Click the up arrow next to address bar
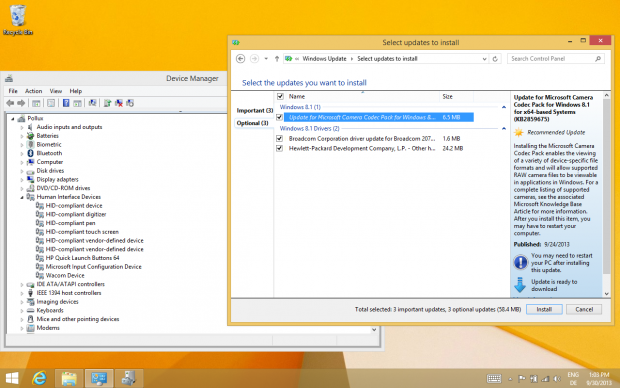Image resolution: width=620 pixels, height=388 pixels. [x=277, y=59]
